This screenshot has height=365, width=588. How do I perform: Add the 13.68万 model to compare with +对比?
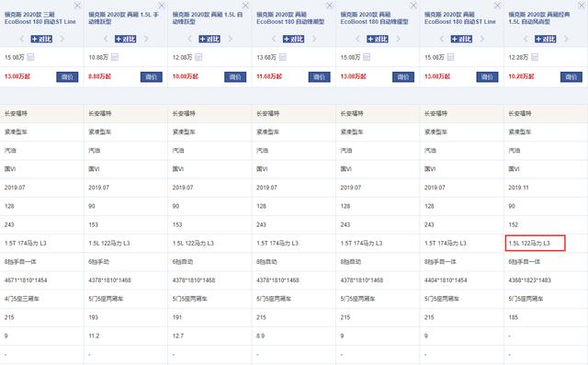tap(294, 39)
